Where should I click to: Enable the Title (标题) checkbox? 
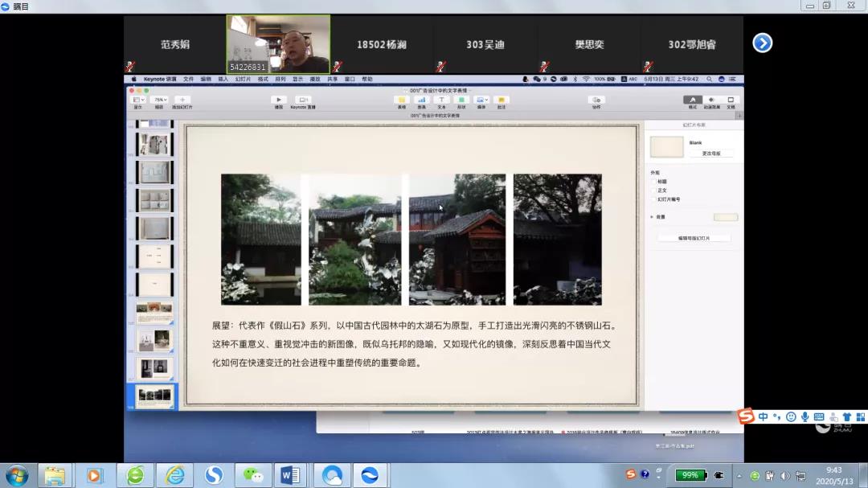(x=653, y=182)
